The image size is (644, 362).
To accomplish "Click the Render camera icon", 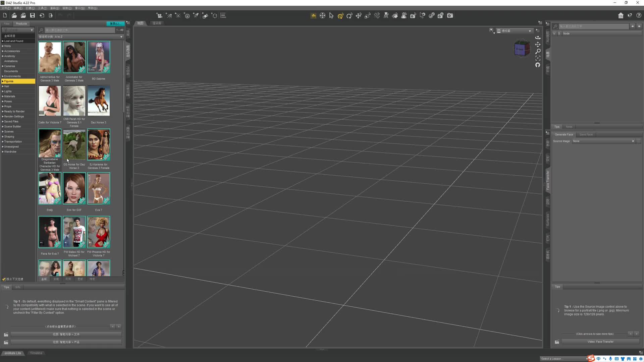I will (450, 16).
